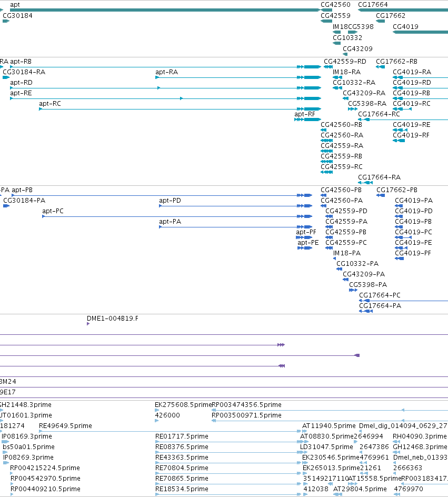Click the apt-PF protein label
The height and width of the screenshot is (497, 448).
[x=306, y=232]
